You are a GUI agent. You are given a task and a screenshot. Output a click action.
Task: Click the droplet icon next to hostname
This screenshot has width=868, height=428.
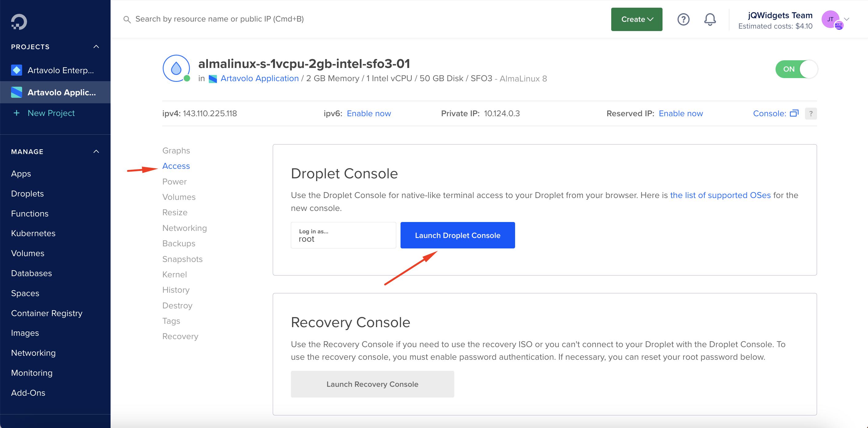pyautogui.click(x=176, y=69)
